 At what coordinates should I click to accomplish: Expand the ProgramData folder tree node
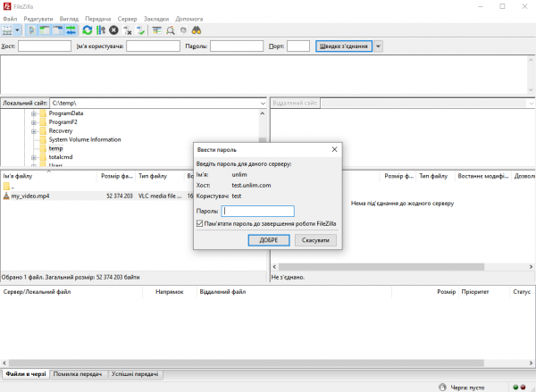coord(34,113)
